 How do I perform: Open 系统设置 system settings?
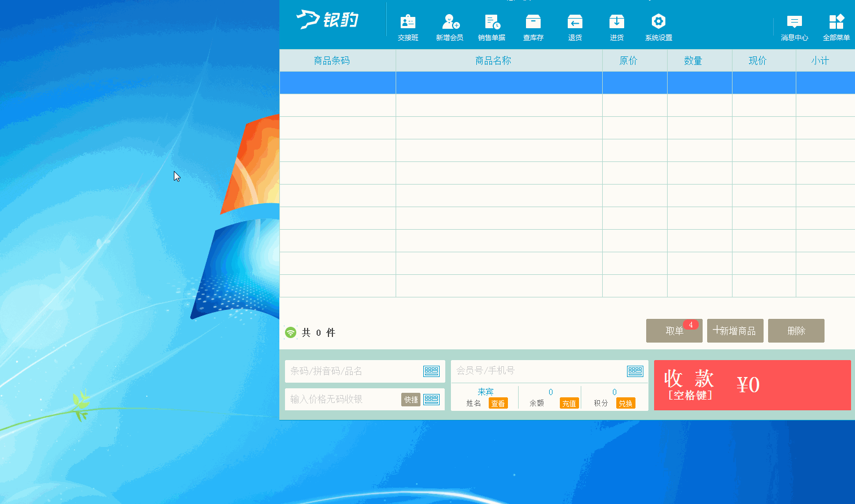(x=658, y=27)
